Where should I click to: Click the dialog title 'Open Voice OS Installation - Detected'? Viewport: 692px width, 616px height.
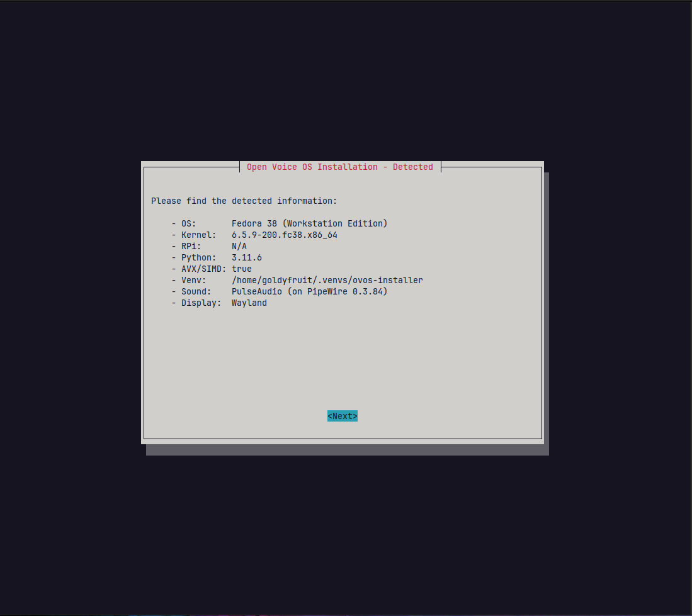click(x=340, y=167)
